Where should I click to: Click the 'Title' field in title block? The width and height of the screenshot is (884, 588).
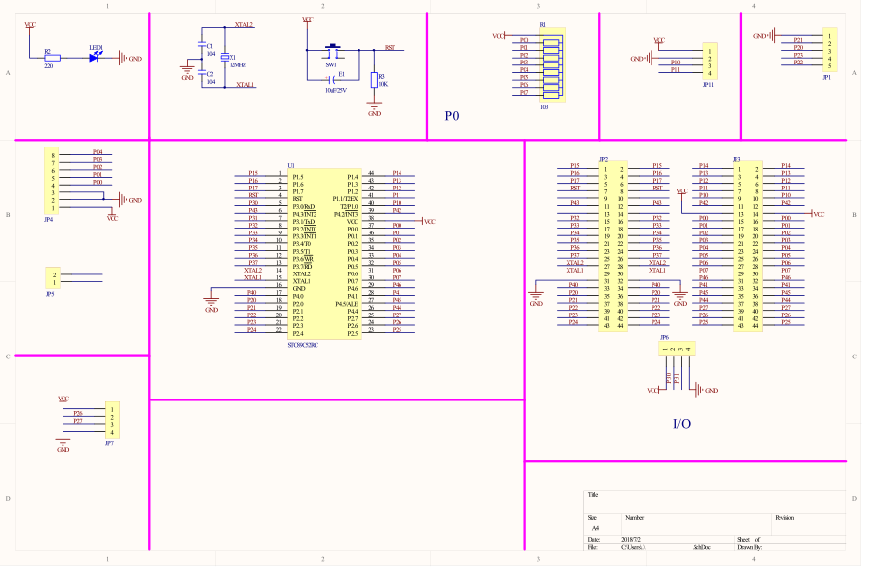click(593, 495)
